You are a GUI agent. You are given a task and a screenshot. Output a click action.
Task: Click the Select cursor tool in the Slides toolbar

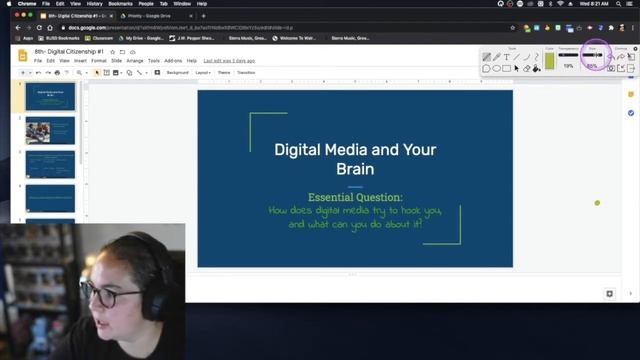point(97,73)
